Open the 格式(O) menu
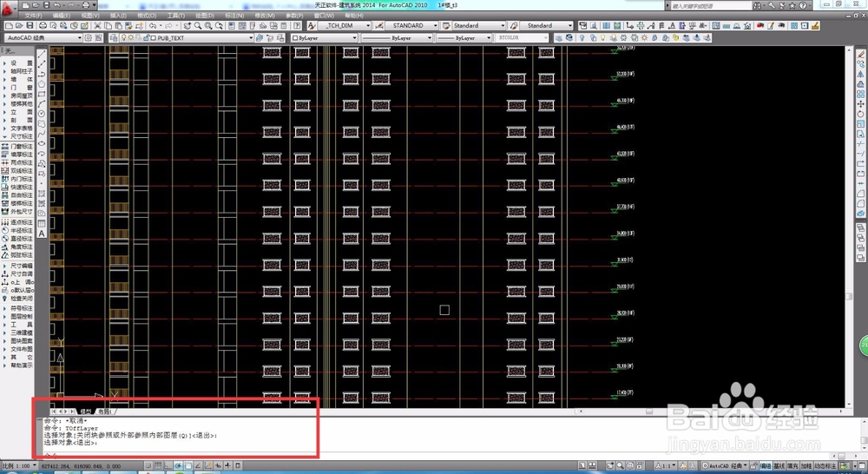 point(147,16)
